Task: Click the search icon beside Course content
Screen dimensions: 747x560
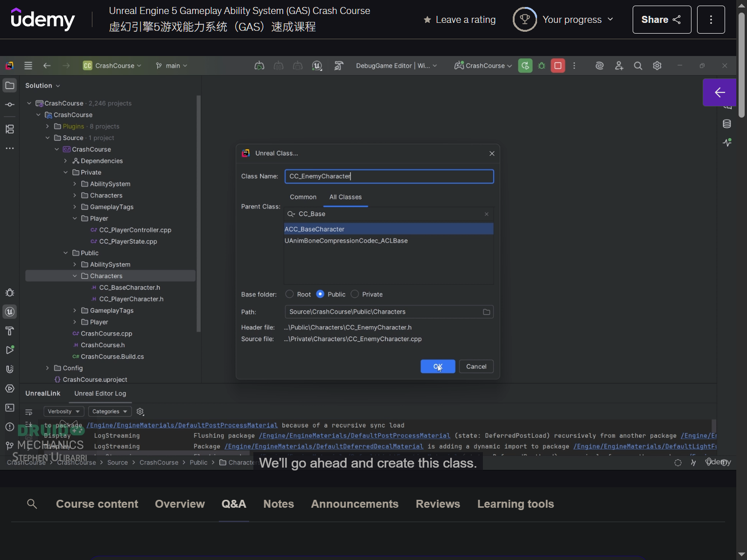Action: 32,504
